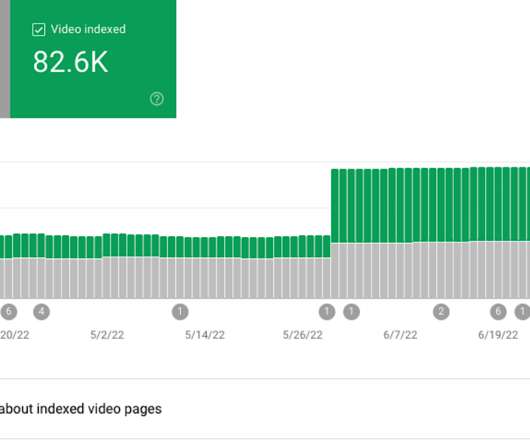
Task: Open the annotation marker 1 near 5/14/22
Action: (180, 312)
